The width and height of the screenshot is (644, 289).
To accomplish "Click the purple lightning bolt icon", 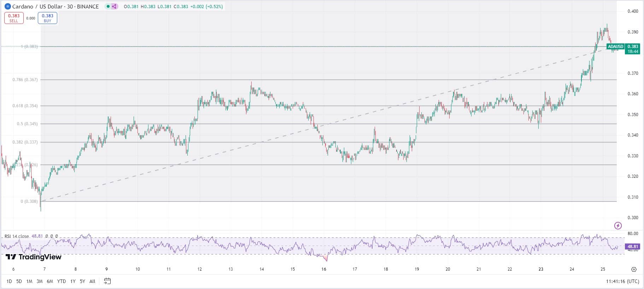I will [x=618, y=225].
